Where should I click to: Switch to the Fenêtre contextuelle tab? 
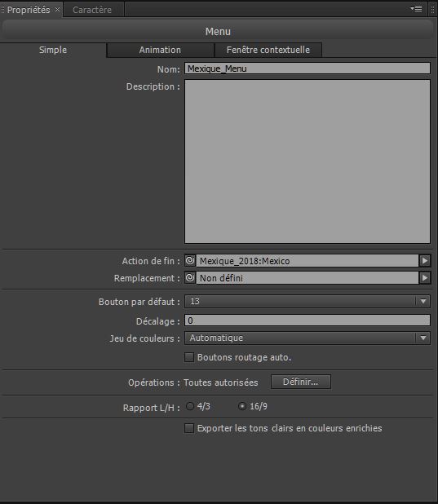268,50
